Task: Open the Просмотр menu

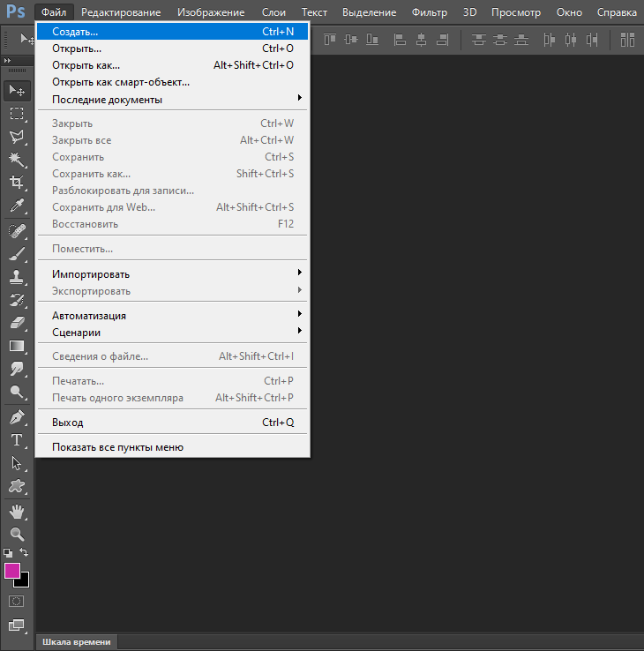Action: (x=516, y=12)
